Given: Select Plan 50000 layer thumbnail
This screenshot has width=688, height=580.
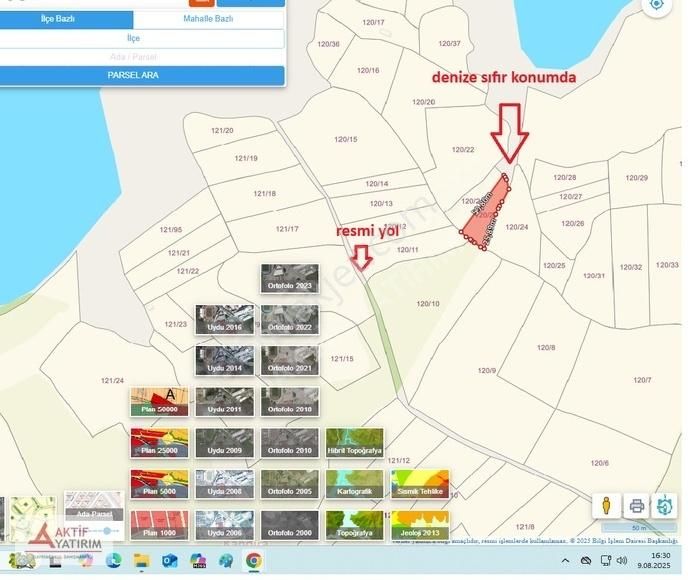Looking at the screenshot, I should click(159, 402).
